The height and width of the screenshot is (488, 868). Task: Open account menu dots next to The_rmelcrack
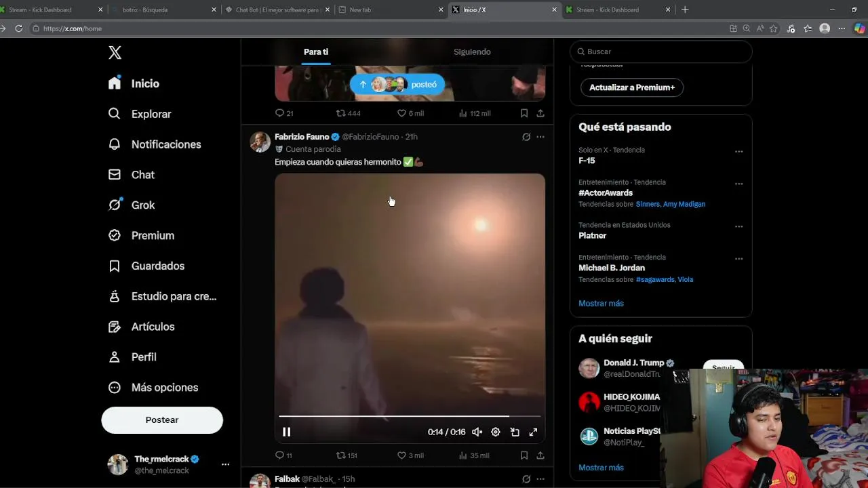(225, 464)
